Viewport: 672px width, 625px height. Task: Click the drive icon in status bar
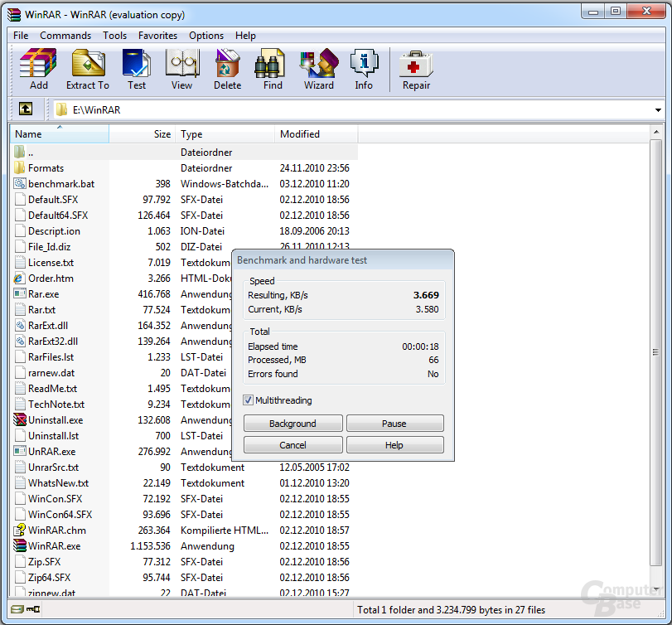(x=17, y=609)
